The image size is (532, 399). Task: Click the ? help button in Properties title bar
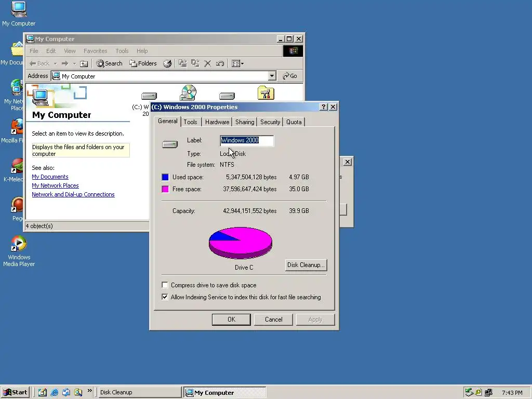click(324, 107)
